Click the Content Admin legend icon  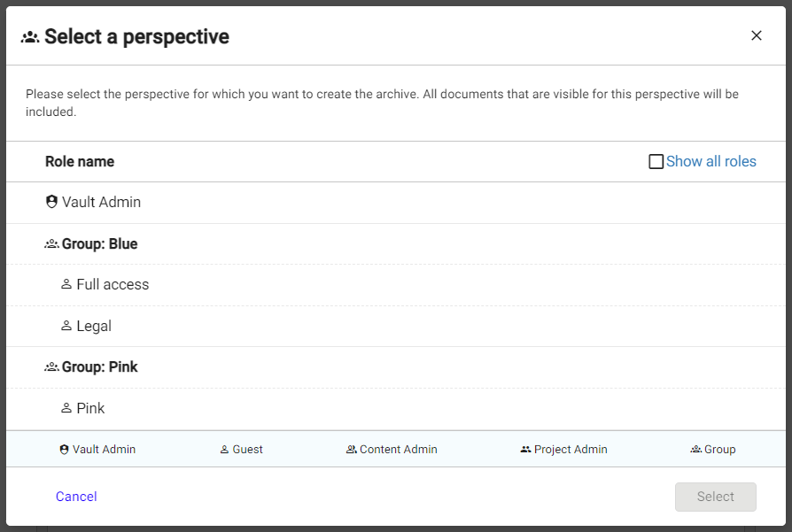point(351,450)
